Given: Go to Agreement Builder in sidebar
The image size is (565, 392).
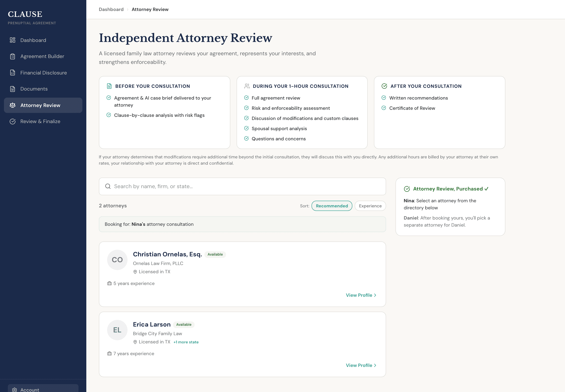Looking at the screenshot, I should (43, 56).
